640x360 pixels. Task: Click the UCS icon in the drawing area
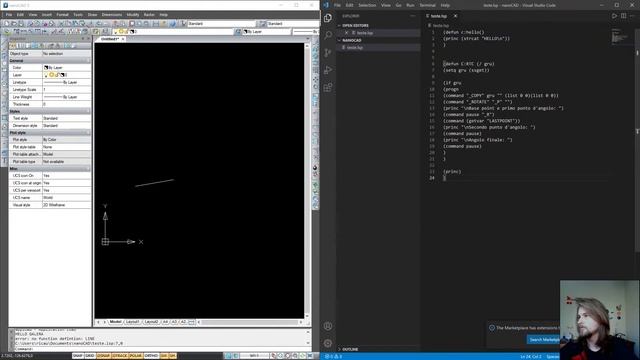(105, 242)
